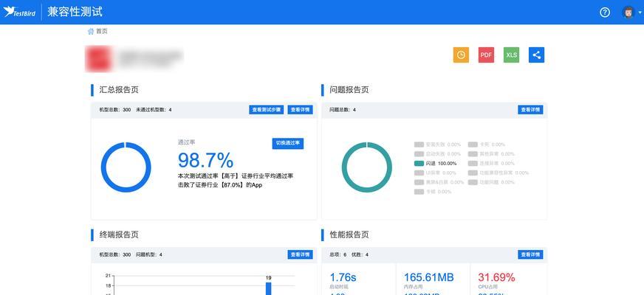Click 查看测试步骤 button
Image resolution: width=644 pixels, height=295 pixels.
coord(266,110)
